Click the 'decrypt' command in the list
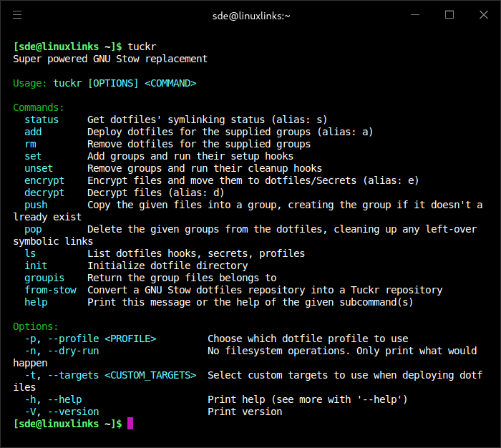 [44, 193]
